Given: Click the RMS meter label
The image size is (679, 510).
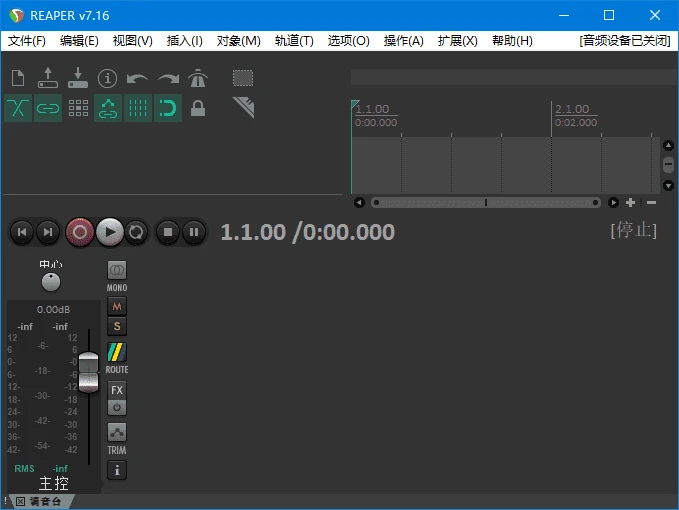Looking at the screenshot, I should [24, 468].
